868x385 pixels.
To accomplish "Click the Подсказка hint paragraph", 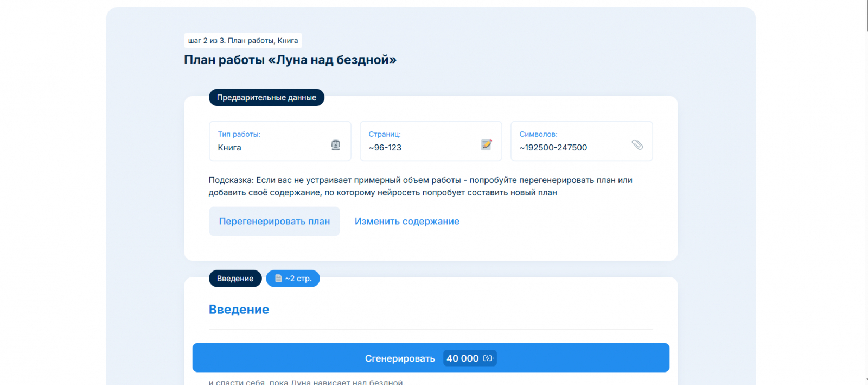I will 420,186.
